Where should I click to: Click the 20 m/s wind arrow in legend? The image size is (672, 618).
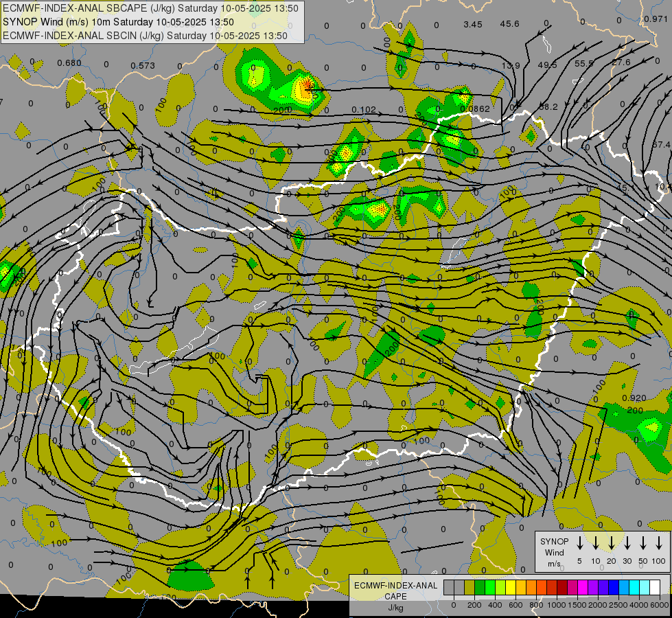coord(611,543)
